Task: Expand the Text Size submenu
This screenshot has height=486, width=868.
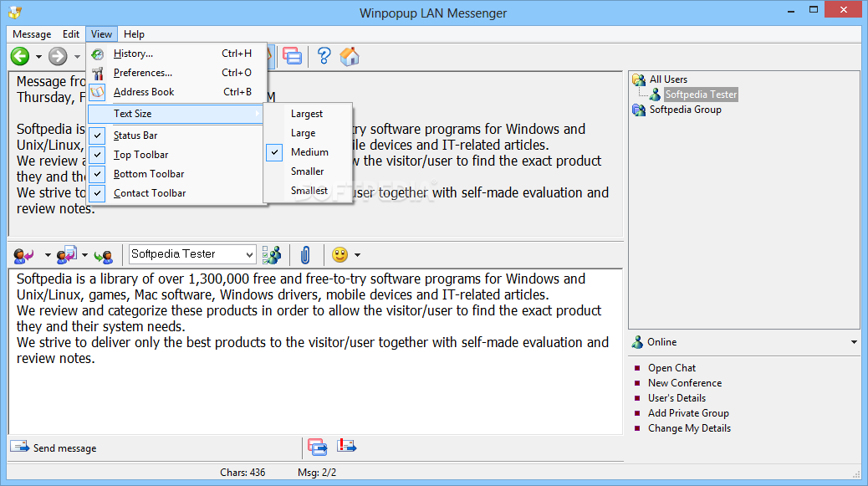Action: [x=176, y=114]
